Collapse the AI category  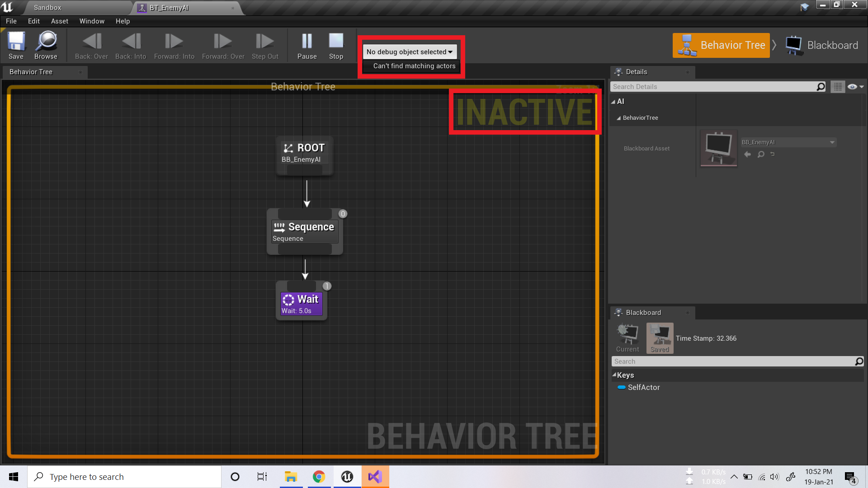(x=613, y=102)
